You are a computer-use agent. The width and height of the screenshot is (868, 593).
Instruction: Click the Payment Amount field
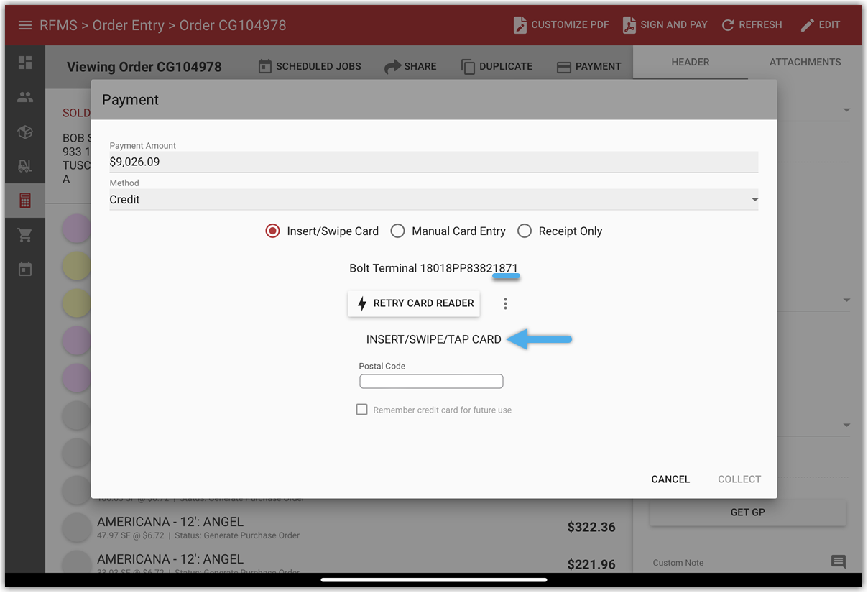click(433, 162)
